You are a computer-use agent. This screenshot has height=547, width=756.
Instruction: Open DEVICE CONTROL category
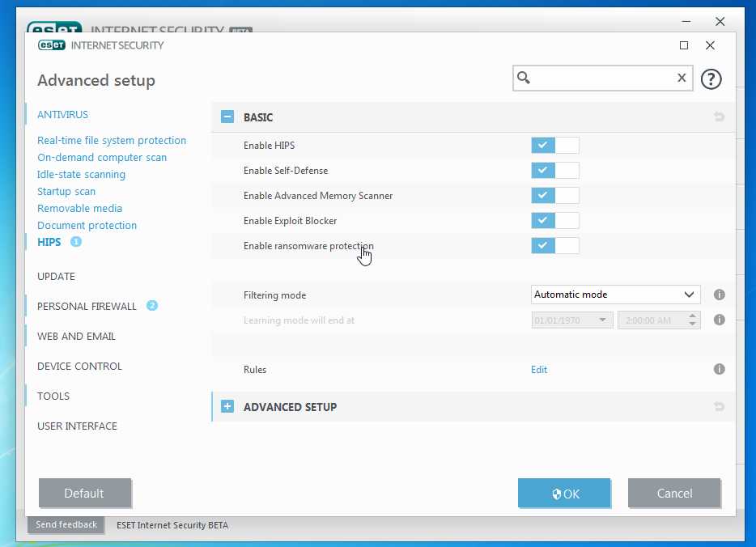tap(79, 367)
